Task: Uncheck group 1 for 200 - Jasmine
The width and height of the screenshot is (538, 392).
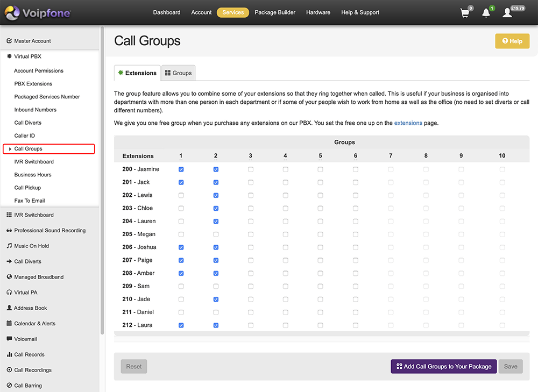Action: [x=181, y=169]
